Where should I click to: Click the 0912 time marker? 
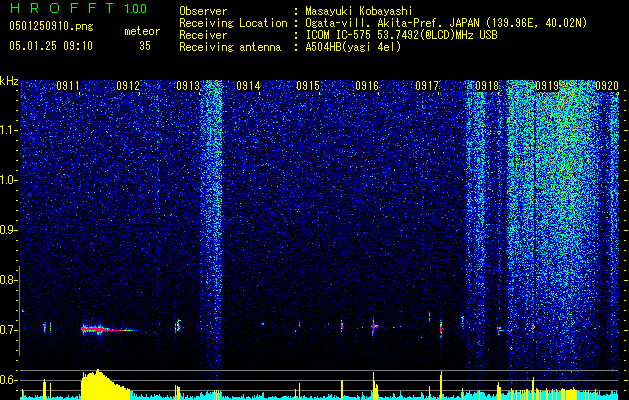[128, 86]
